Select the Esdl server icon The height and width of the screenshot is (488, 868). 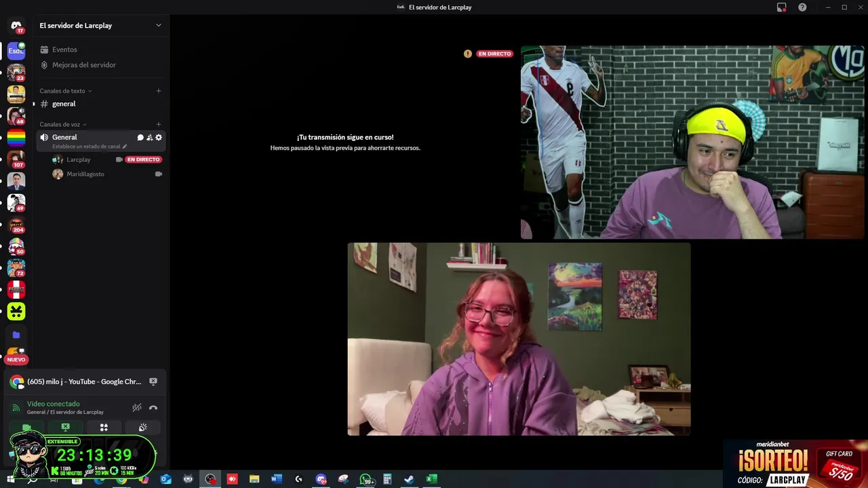pyautogui.click(x=16, y=50)
